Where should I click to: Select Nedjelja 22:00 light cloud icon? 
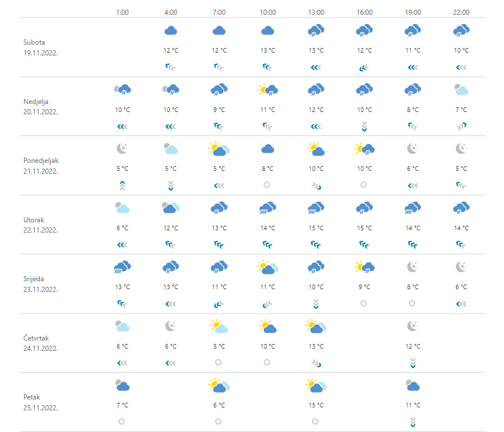(461, 89)
